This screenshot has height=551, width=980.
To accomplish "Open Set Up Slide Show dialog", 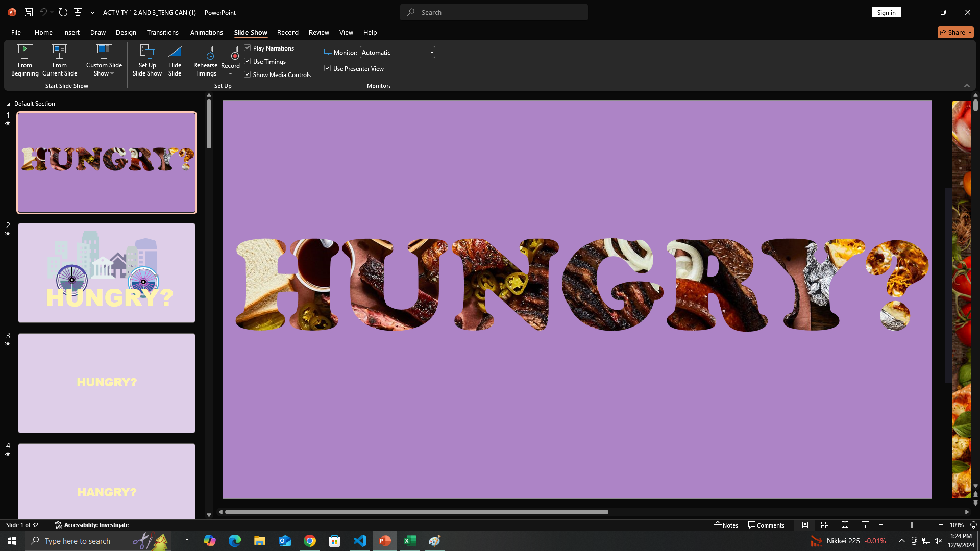I will coord(147,60).
